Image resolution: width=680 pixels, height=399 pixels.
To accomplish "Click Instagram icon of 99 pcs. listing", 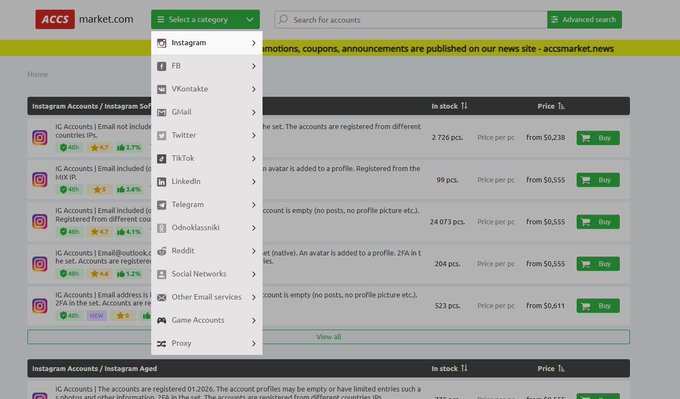I will pyautogui.click(x=40, y=179).
